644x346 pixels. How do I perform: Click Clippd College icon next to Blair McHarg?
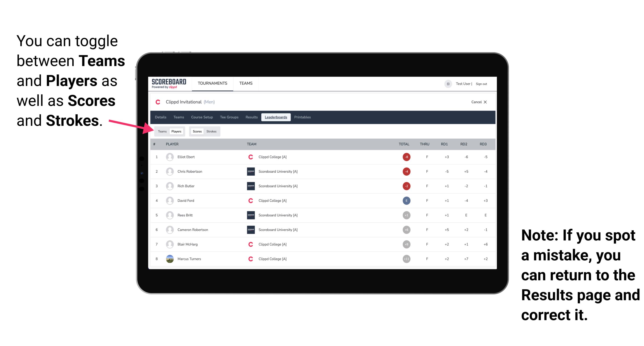pos(249,244)
